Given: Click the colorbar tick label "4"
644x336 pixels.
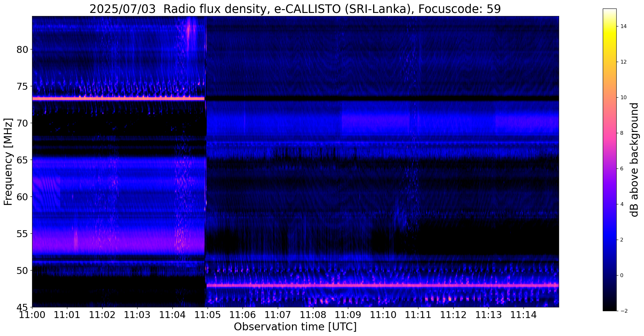Looking at the screenshot, I should click(x=621, y=204).
